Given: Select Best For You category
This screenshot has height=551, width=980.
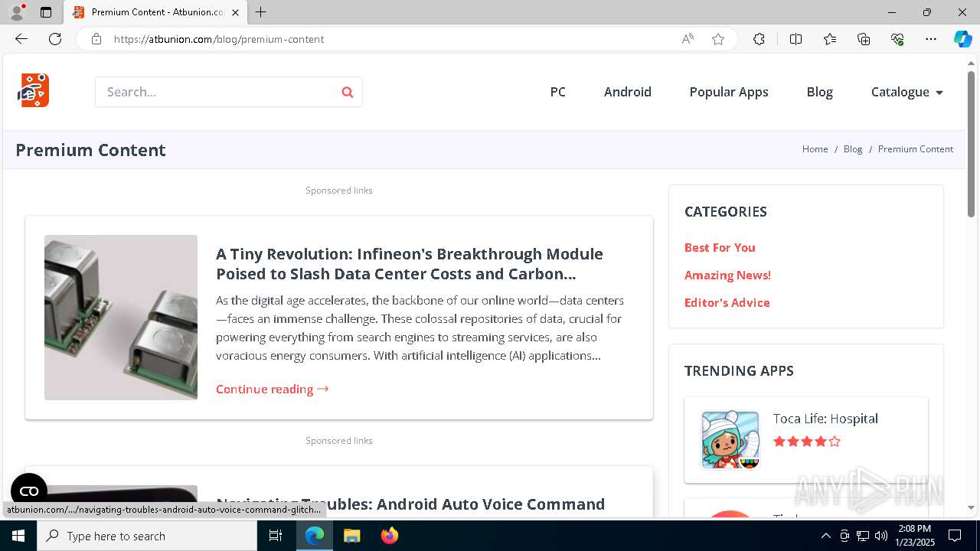Looking at the screenshot, I should (x=720, y=247).
